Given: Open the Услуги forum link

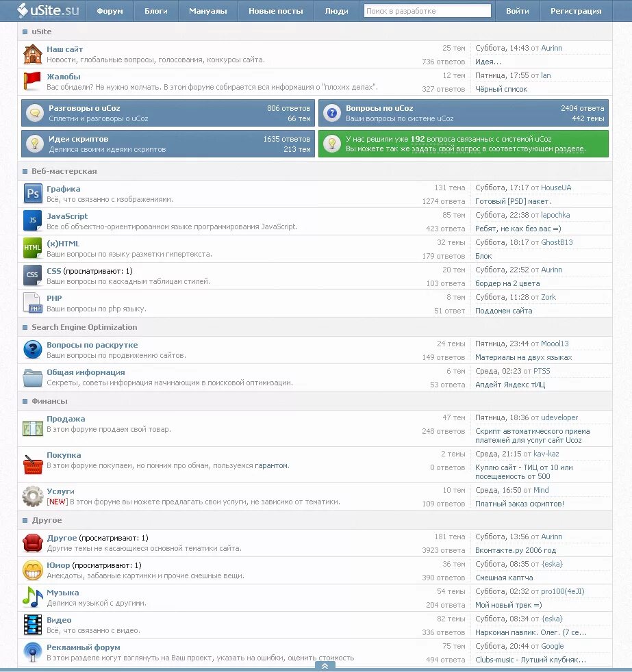Looking at the screenshot, I should [60, 491].
